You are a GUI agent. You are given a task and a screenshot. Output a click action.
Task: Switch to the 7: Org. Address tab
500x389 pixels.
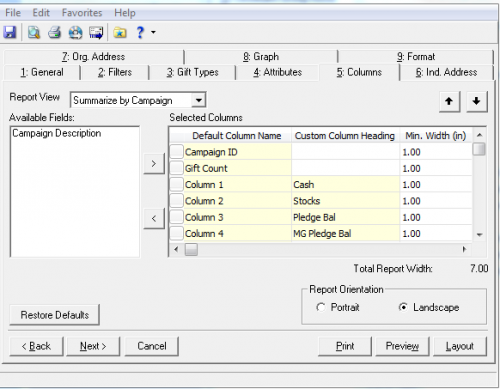(x=94, y=57)
